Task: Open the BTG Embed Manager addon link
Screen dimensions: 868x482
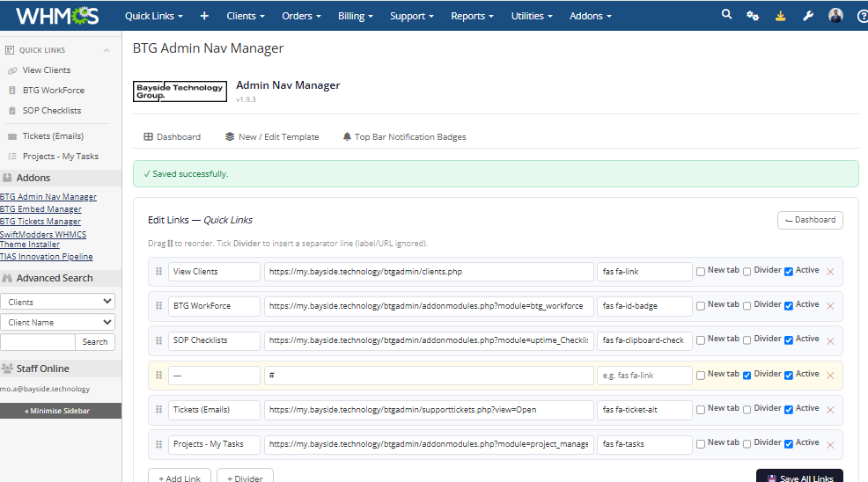Action: click(40, 209)
